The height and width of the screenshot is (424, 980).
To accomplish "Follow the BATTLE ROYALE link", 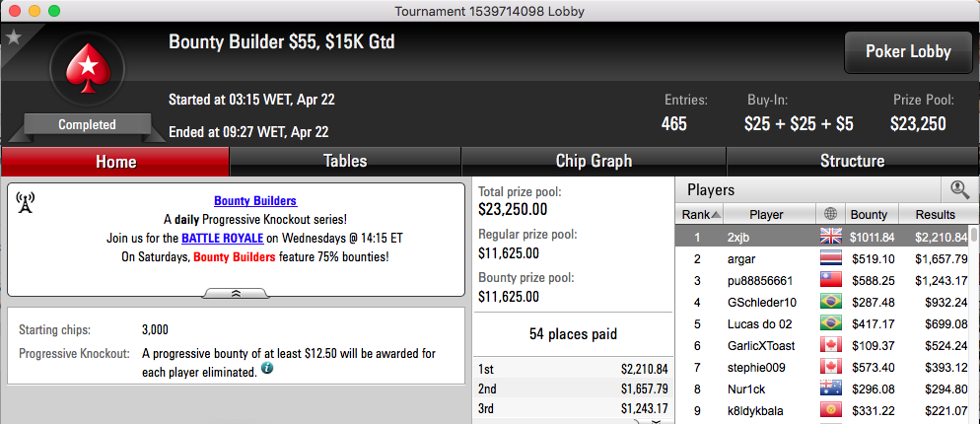I will [x=223, y=239].
